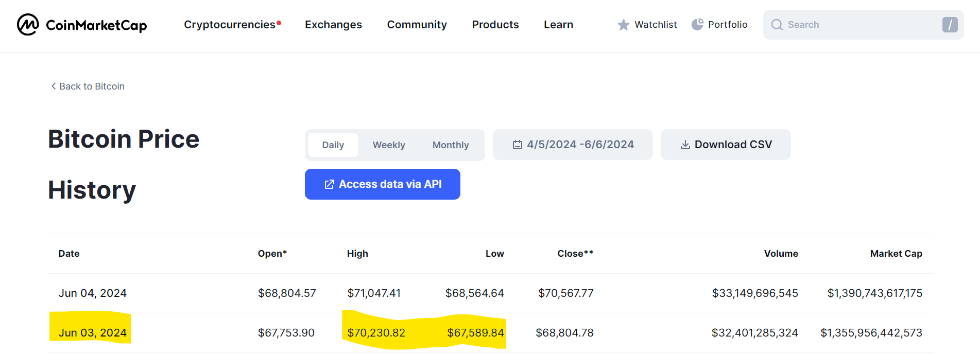Focus the Search input field
This screenshot has height=354, width=980.
[864, 25]
